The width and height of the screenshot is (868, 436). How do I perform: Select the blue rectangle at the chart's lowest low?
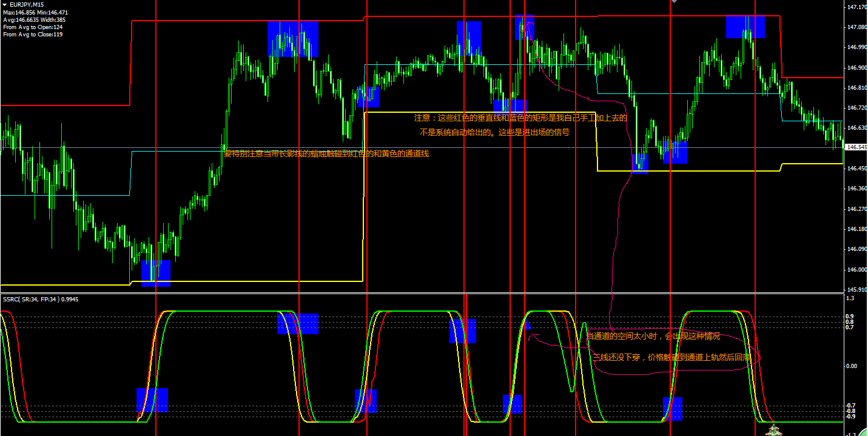[156, 273]
